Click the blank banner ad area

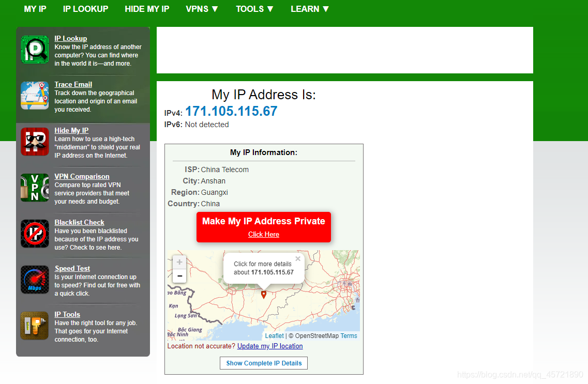344,50
